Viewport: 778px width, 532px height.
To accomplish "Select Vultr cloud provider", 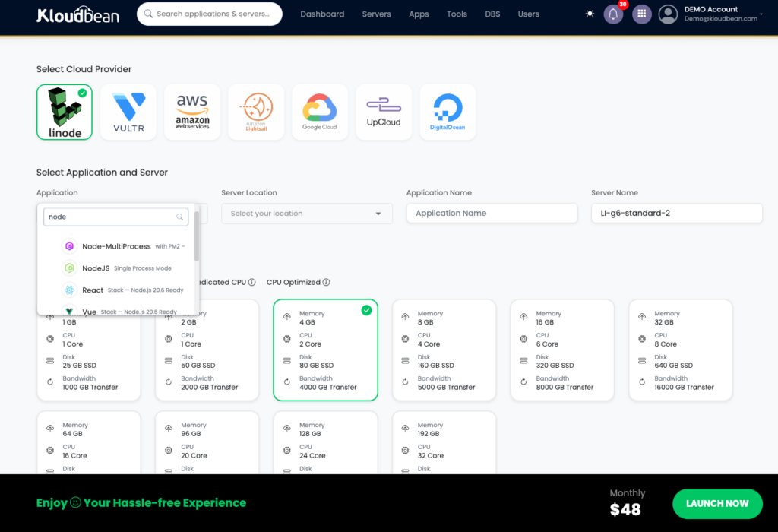I will 128,112.
